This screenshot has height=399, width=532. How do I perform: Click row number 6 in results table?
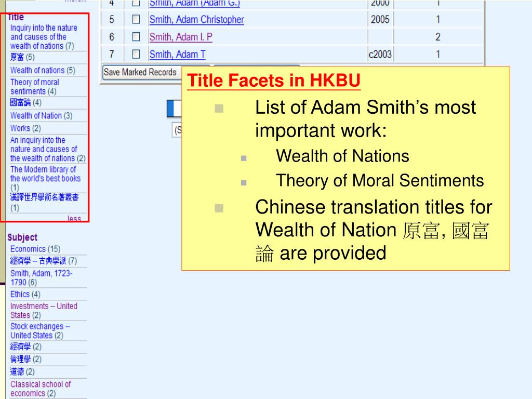112,37
